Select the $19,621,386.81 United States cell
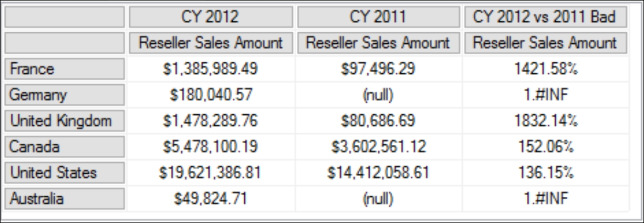644x223 pixels. pos(211,173)
